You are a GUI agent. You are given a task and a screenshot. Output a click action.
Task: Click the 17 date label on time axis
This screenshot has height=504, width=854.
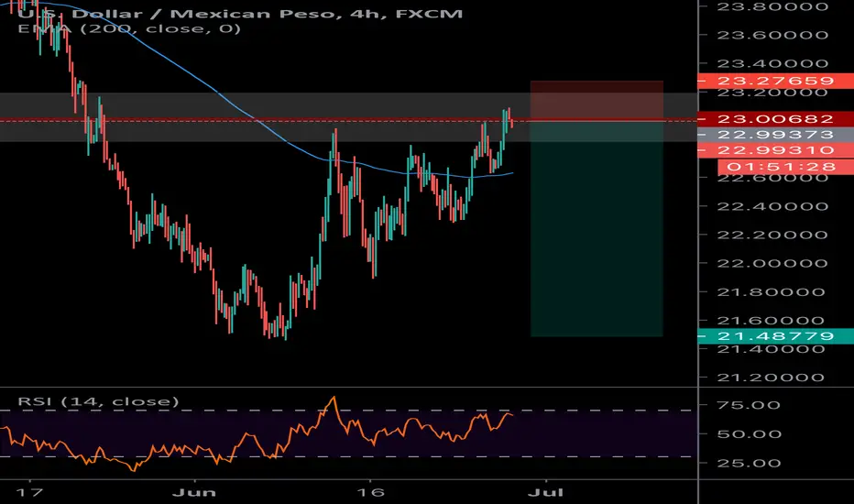pos(29,493)
